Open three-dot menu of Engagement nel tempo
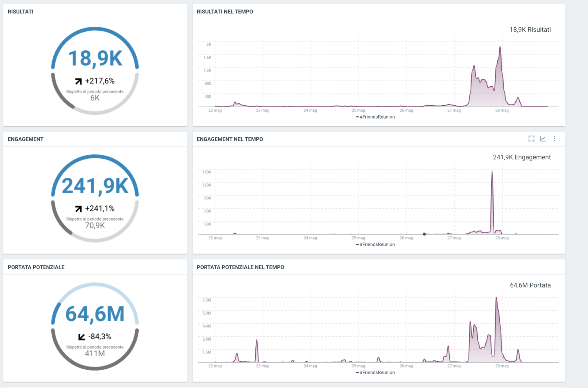 [555, 139]
